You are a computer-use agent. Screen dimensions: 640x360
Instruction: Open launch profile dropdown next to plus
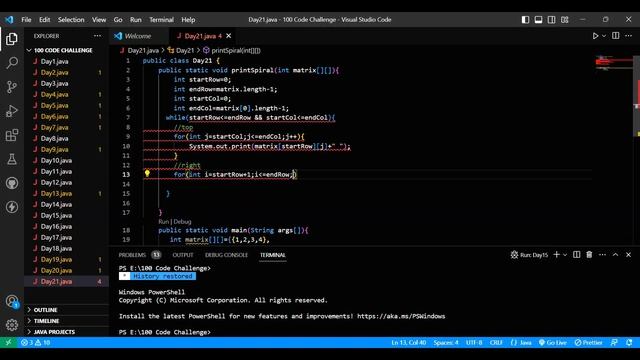pos(565,255)
